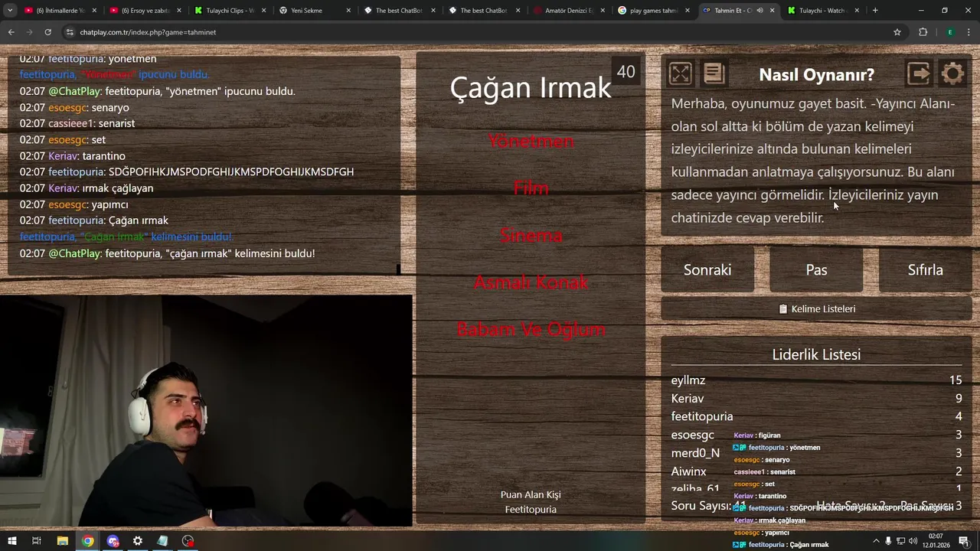
Task: Click feetitopuria in the leaderboard
Action: point(702,416)
